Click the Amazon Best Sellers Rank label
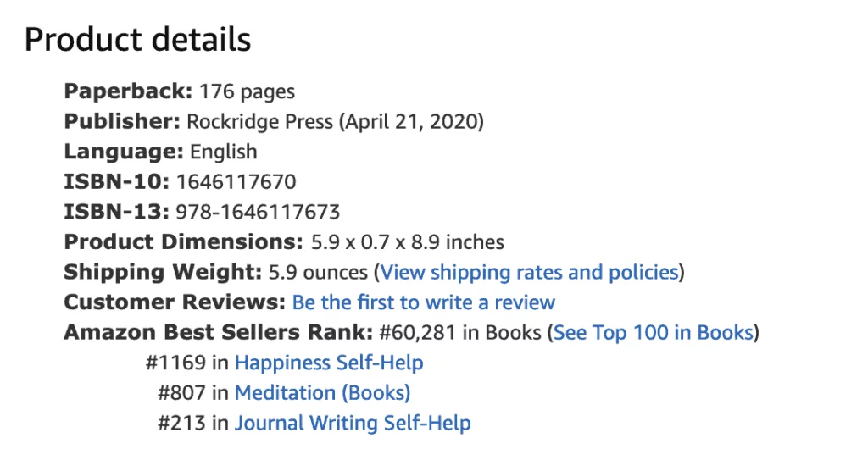 219,332
